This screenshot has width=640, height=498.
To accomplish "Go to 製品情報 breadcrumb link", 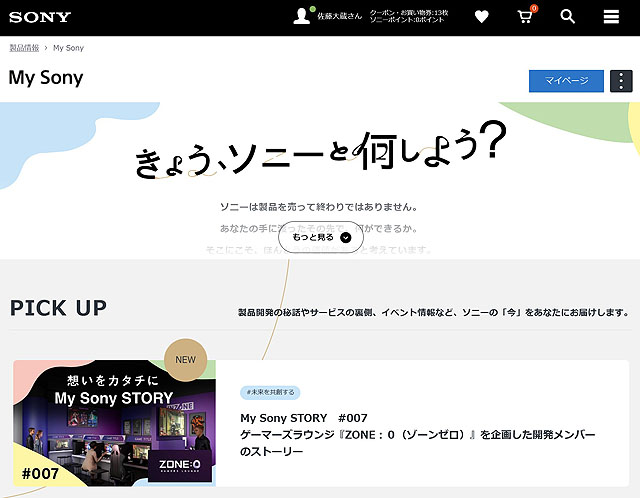I will click(x=24, y=47).
